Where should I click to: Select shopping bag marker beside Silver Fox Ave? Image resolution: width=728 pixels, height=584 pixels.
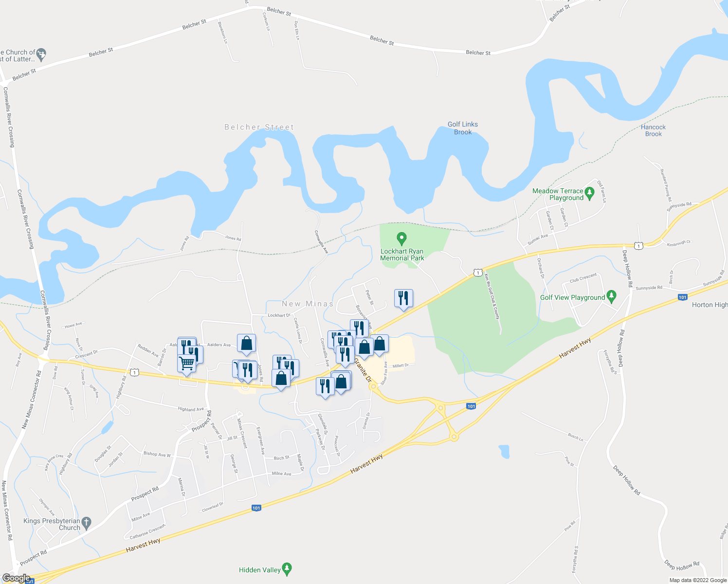click(380, 345)
